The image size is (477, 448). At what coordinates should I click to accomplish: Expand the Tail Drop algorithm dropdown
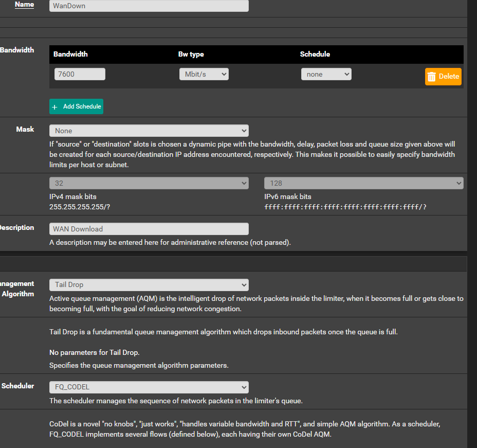(149, 284)
